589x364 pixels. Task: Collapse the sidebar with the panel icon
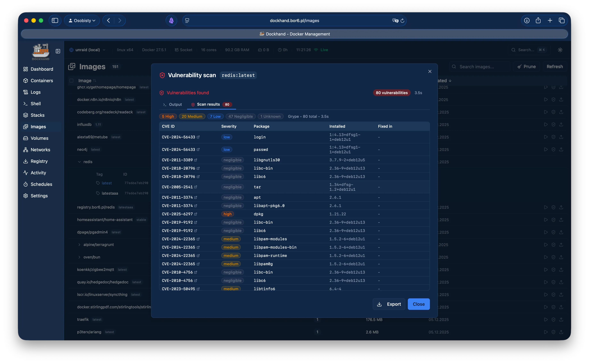click(x=58, y=51)
